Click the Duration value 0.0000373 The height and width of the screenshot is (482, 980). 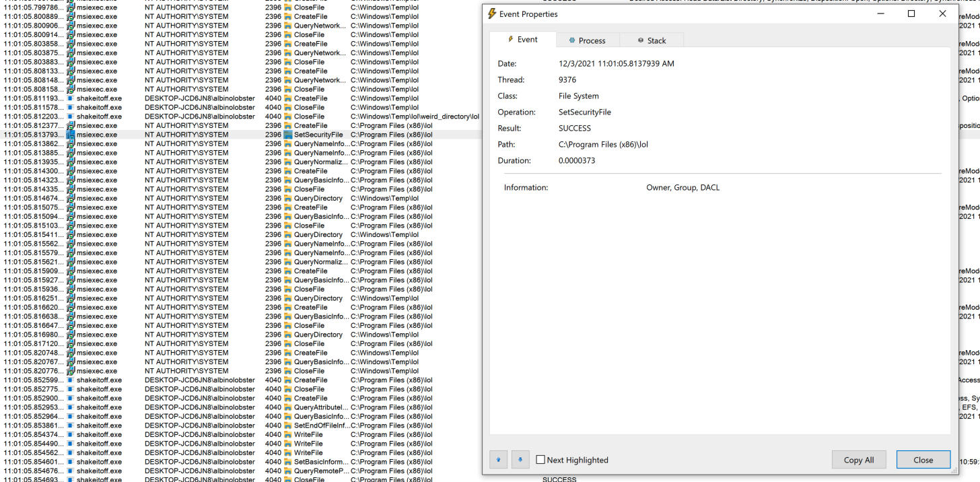point(577,161)
